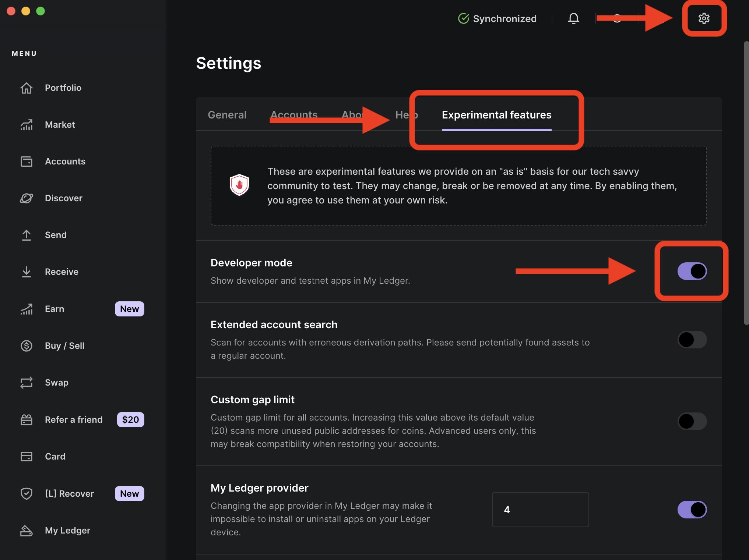The height and width of the screenshot is (560, 749).
Task: Click the Send up-arrow icon
Action: (x=27, y=235)
